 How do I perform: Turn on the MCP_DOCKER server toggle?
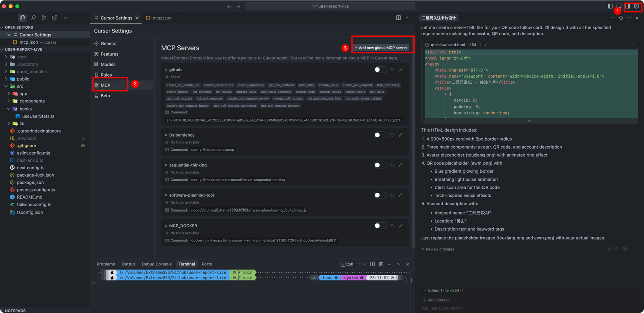coord(381,226)
